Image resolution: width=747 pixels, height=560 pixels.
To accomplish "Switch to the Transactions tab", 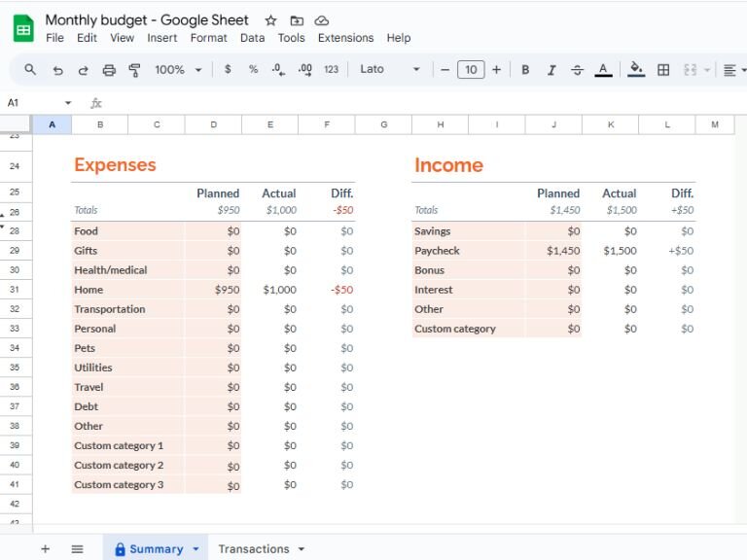I will tap(254, 549).
